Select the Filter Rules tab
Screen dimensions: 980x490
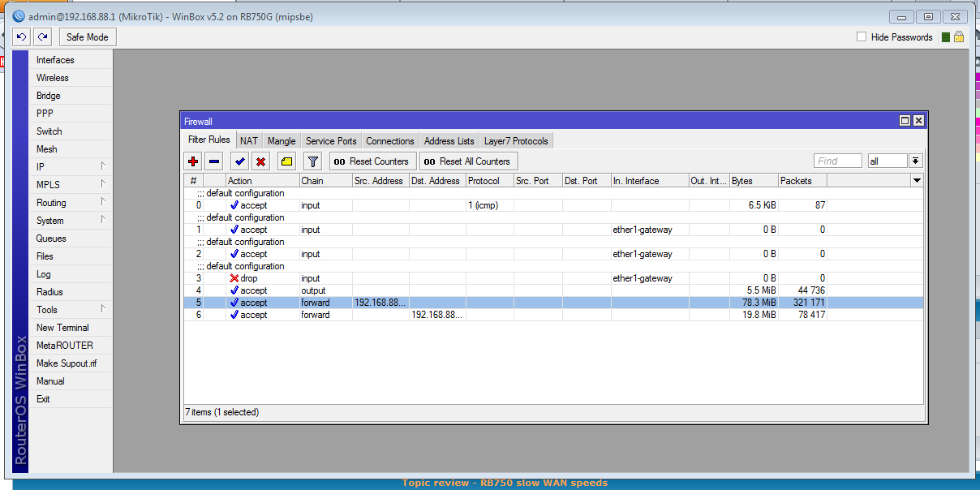(x=209, y=140)
